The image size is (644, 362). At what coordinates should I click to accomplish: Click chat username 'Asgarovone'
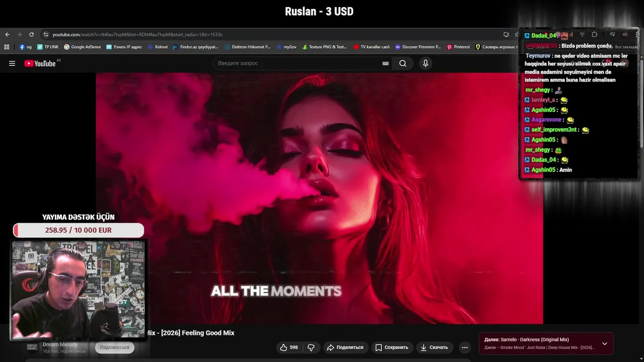tap(546, 120)
